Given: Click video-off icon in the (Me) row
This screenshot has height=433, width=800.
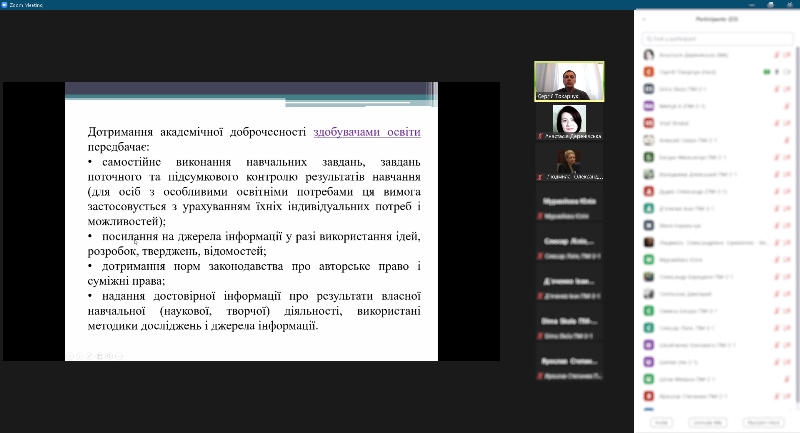Looking at the screenshot, I should pyautogui.click(x=787, y=55).
